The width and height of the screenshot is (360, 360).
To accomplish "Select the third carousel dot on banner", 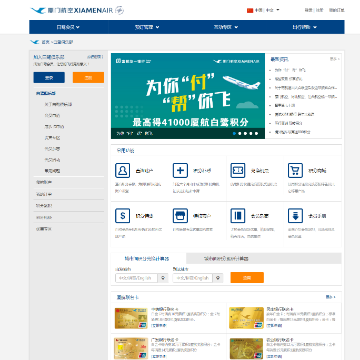I will click(245, 133).
